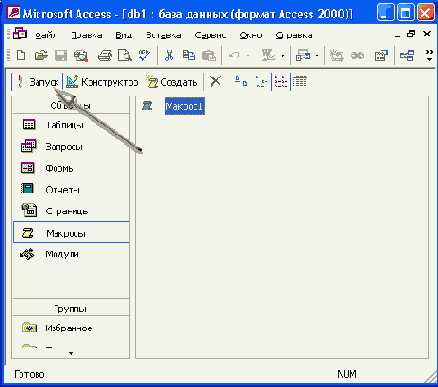The height and width of the screenshot is (387, 438).
Task: Click the Undo arrow icon
Action: [234, 55]
